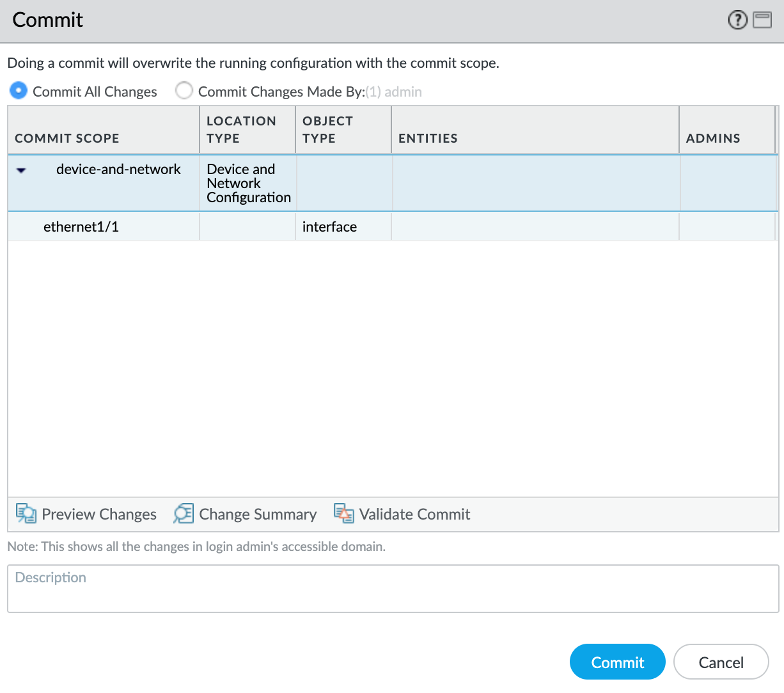Open Preview Changes
The height and width of the screenshot is (693, 784).
point(86,514)
